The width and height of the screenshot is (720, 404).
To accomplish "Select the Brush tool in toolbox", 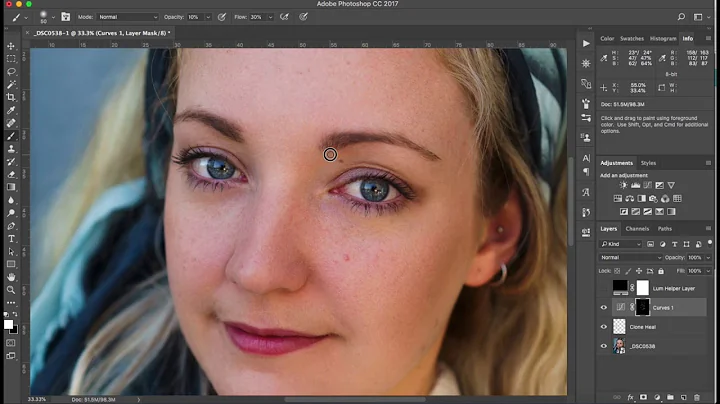I will pos(11,136).
